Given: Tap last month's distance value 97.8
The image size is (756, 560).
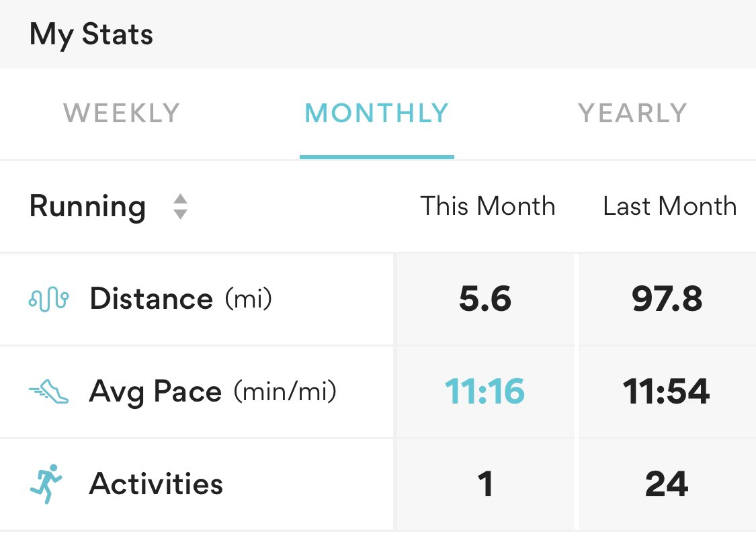Looking at the screenshot, I should pyautogui.click(x=667, y=299).
